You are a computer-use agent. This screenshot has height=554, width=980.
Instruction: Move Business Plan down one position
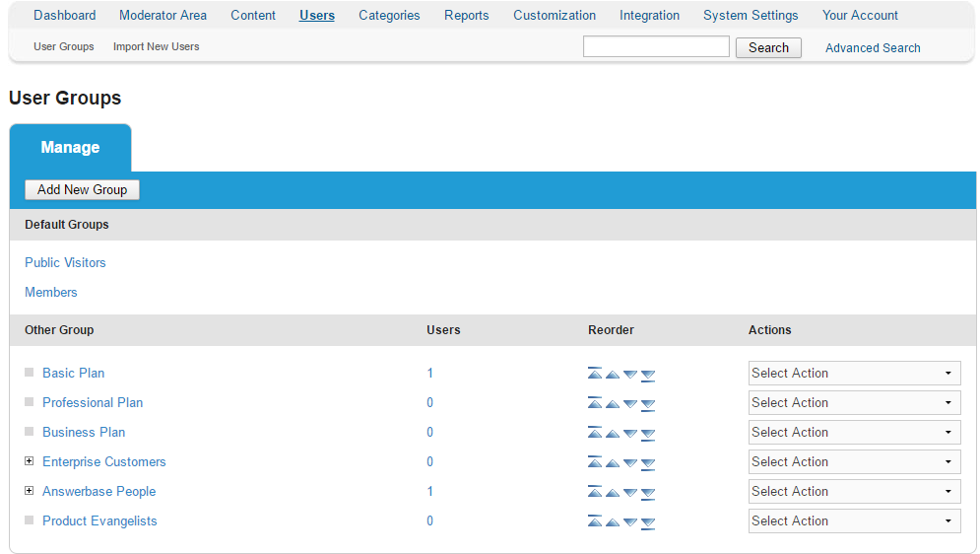pos(630,433)
